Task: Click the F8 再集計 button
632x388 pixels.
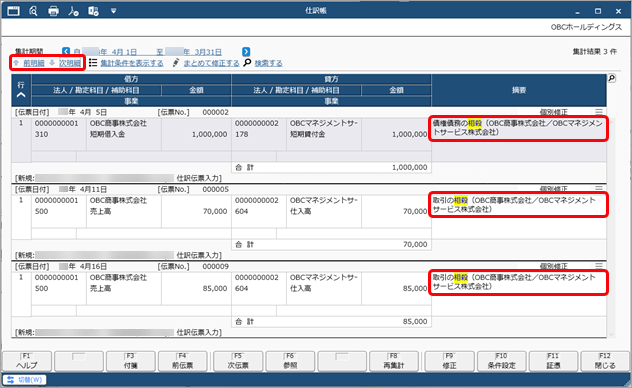Action: pos(394,361)
